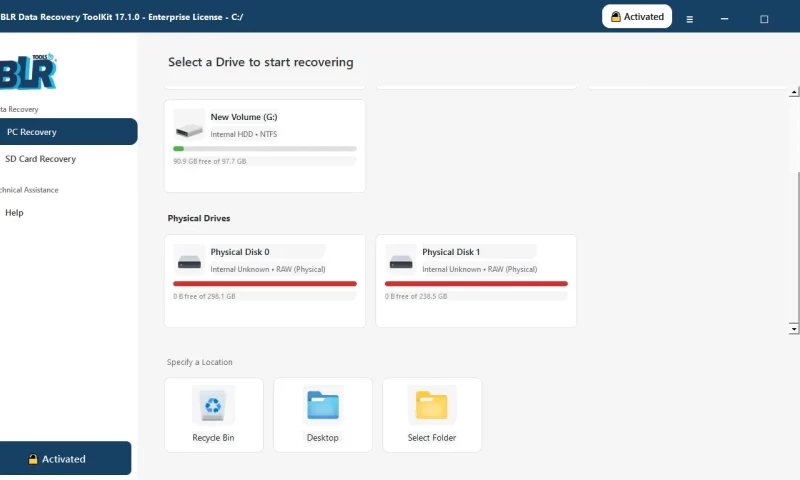Click 'Internal HDD • NTFS' label
Image resolution: width=800 pixels, height=480 pixels.
tap(244, 134)
